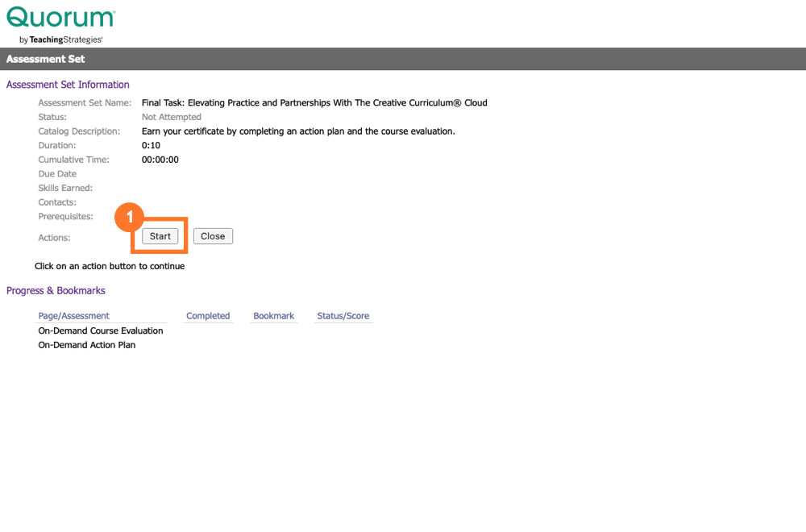Open the On-Demand Action Plan entry
The width and height of the screenshot is (806, 532).
[86, 344]
